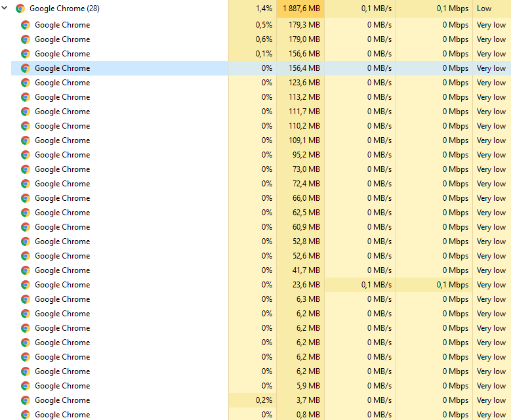This screenshot has width=511, height=420.
Task: Click the Chrome icon in the 123,6 MB row
Action: click(26, 83)
